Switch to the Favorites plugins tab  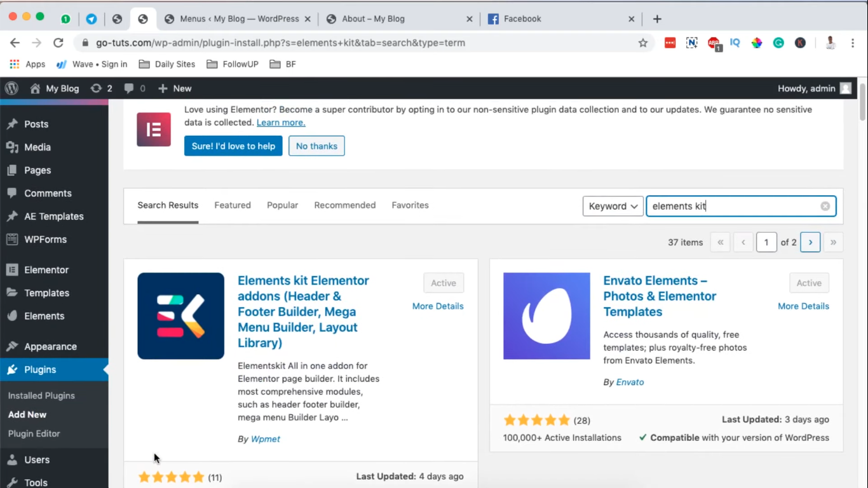click(x=410, y=205)
